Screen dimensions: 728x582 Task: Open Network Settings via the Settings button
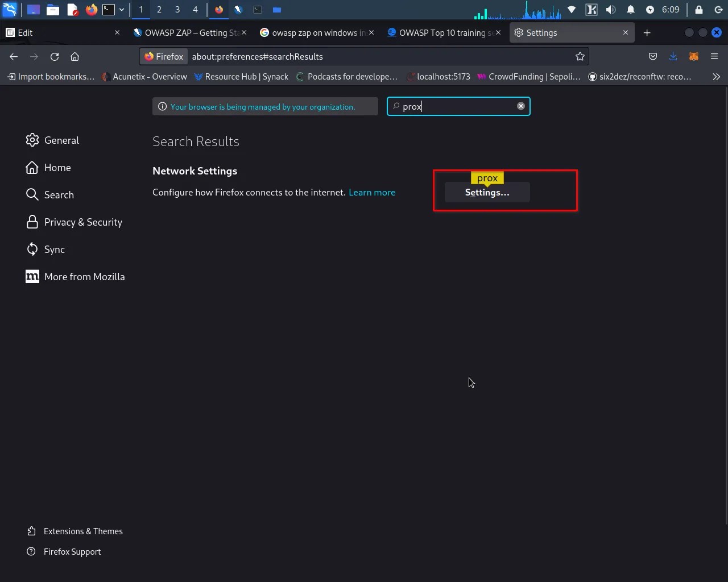click(487, 192)
